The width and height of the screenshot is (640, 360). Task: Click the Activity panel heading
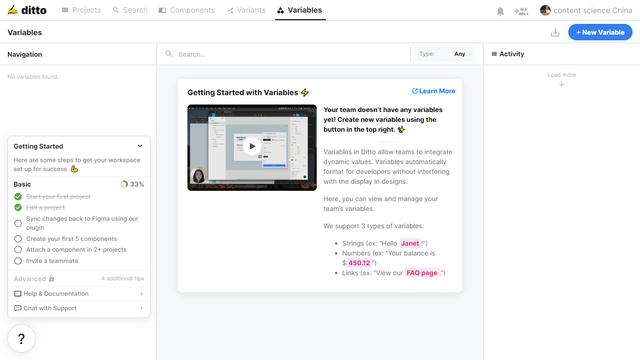tap(511, 54)
